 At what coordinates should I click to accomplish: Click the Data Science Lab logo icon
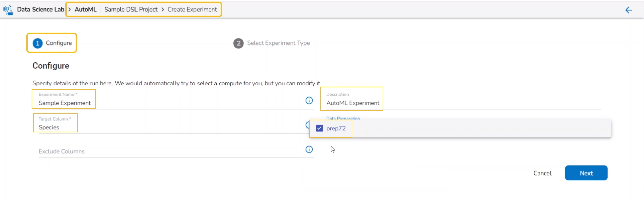(x=8, y=10)
